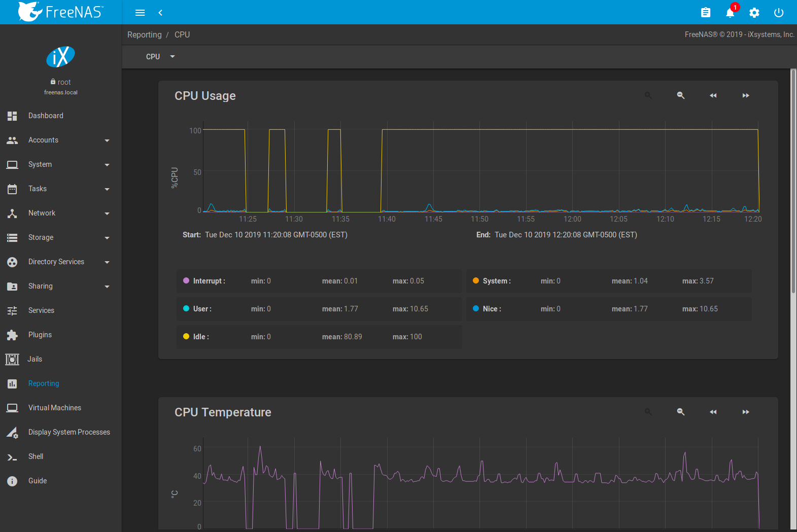Zoom in on CPU Temperature graph
The image size is (797, 532).
[x=648, y=412]
